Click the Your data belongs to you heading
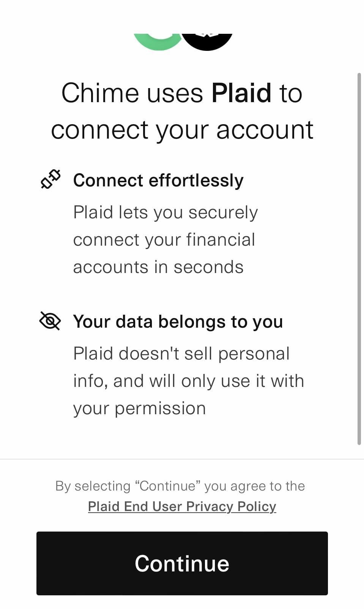Image resolution: width=364 pixels, height=609 pixels. [178, 322]
